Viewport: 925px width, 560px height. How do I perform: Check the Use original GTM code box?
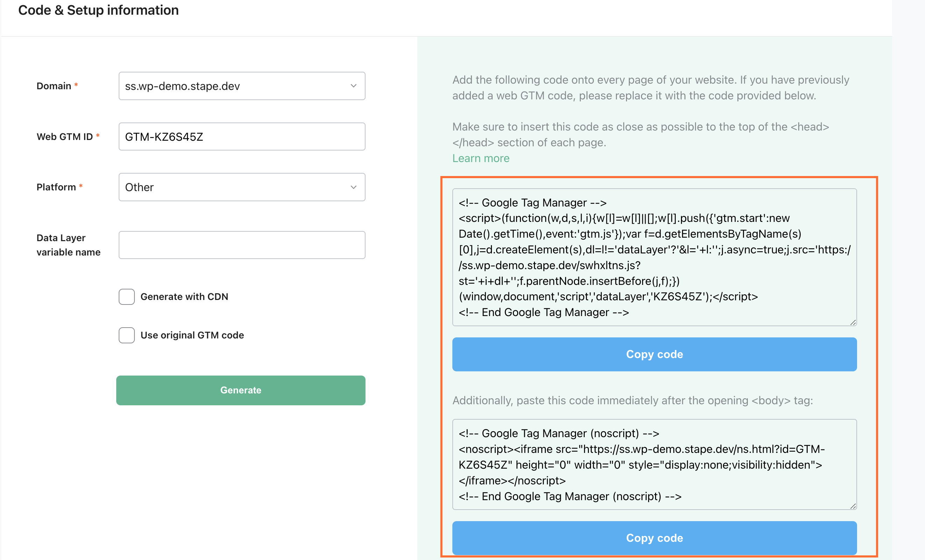(126, 335)
